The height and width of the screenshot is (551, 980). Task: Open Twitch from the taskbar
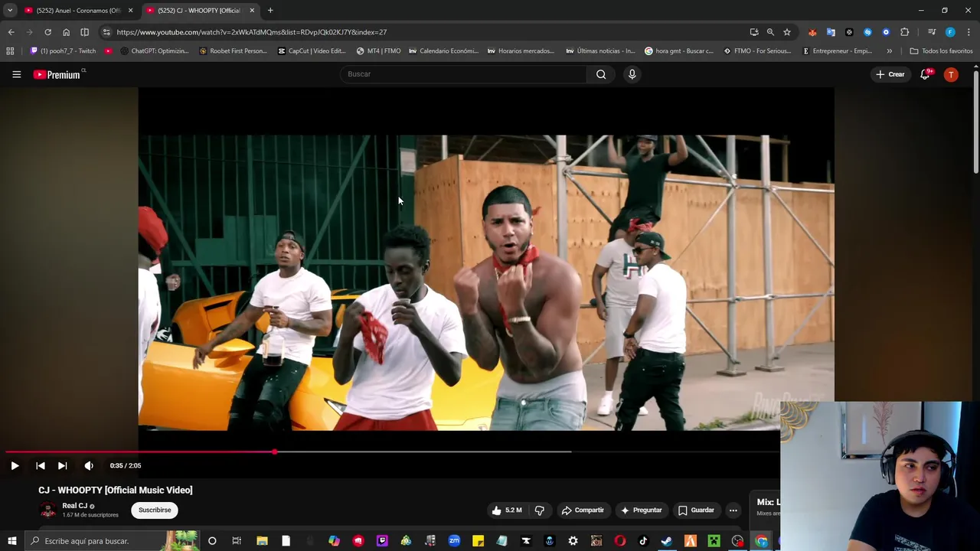[x=382, y=541]
